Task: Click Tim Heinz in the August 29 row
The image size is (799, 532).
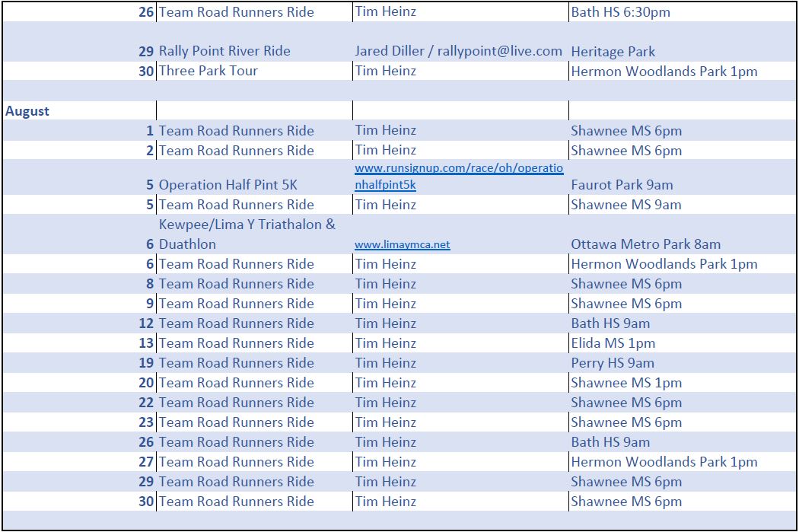Action: pos(386,481)
